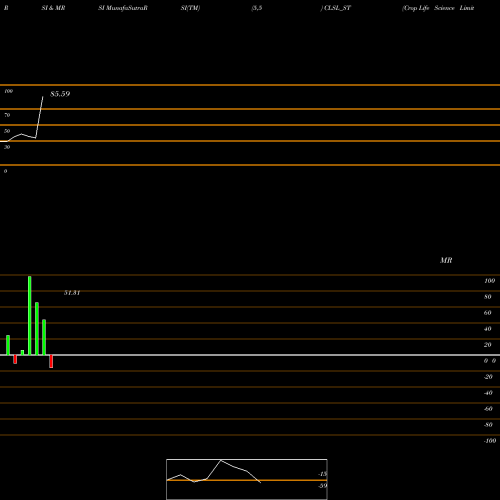Click the last red MR bar

(x=51, y=361)
